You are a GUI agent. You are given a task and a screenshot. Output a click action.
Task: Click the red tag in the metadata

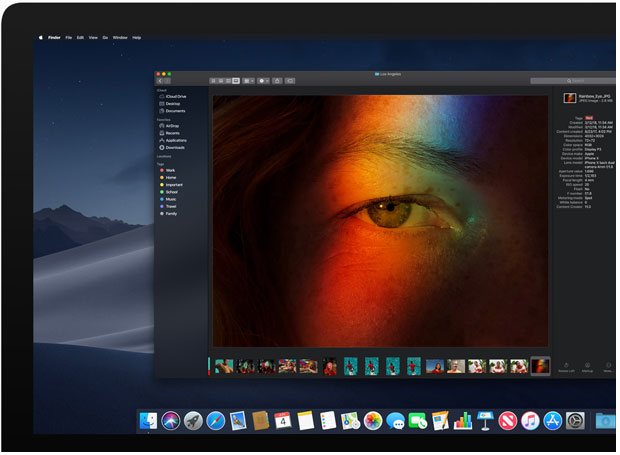[589, 118]
